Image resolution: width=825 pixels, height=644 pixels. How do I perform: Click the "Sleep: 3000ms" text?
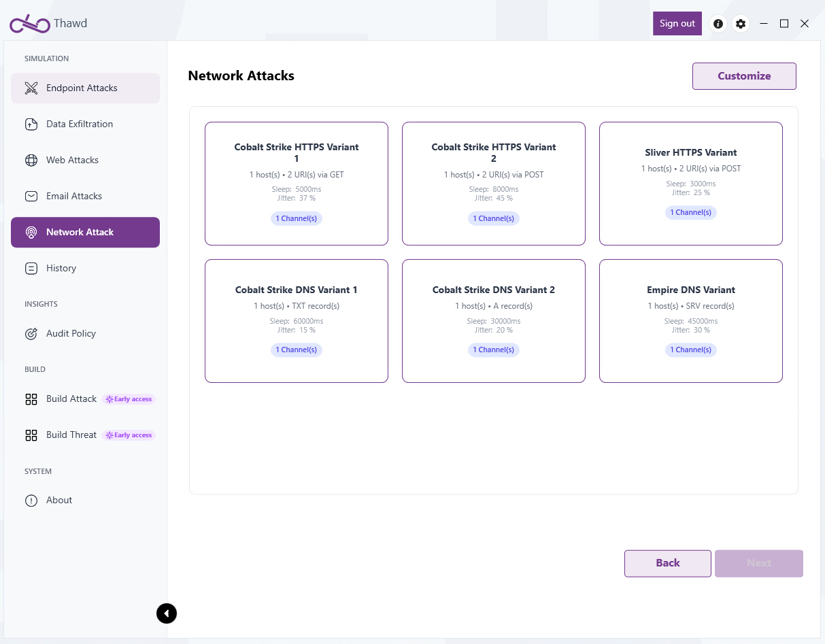click(691, 184)
